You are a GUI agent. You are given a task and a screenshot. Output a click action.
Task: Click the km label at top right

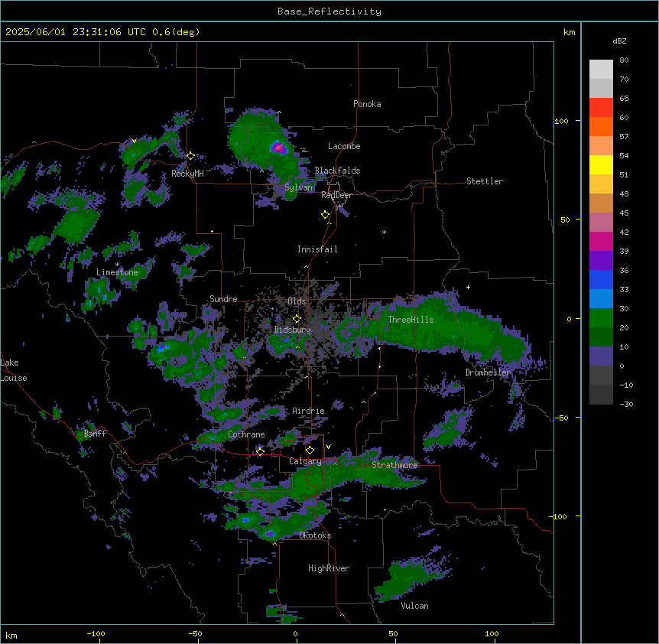click(x=569, y=32)
